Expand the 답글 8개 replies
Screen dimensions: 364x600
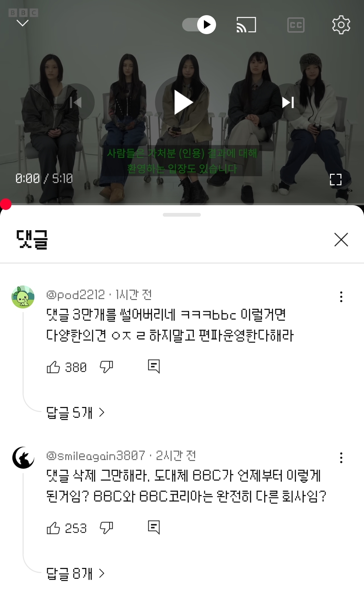point(75,573)
